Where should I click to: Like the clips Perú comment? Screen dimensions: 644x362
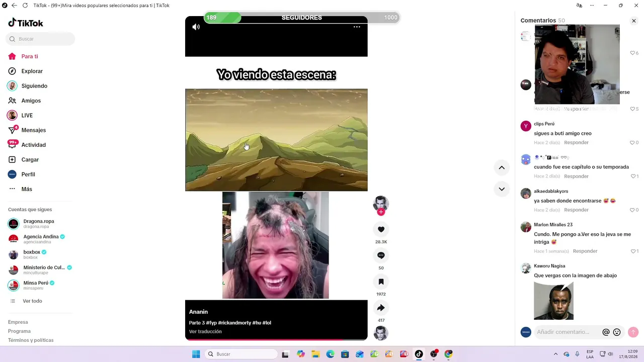point(634,142)
